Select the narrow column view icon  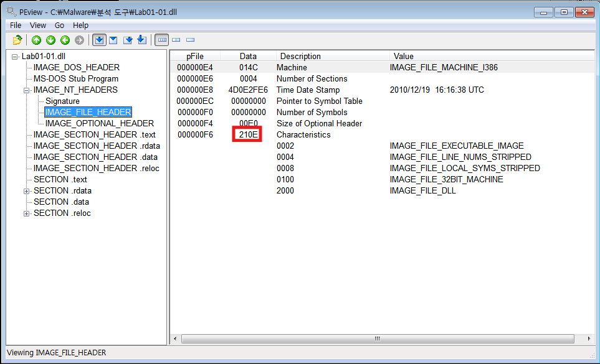click(190, 40)
